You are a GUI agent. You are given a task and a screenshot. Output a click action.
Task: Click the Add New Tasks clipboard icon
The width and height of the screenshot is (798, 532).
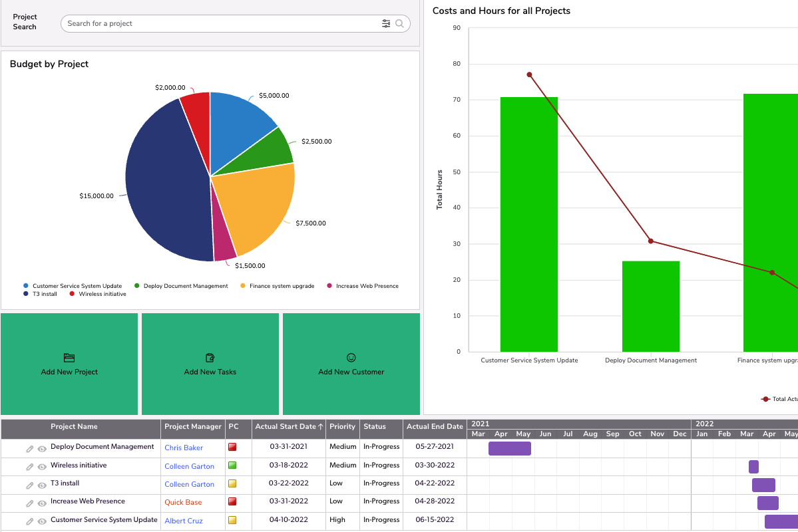[x=210, y=358]
